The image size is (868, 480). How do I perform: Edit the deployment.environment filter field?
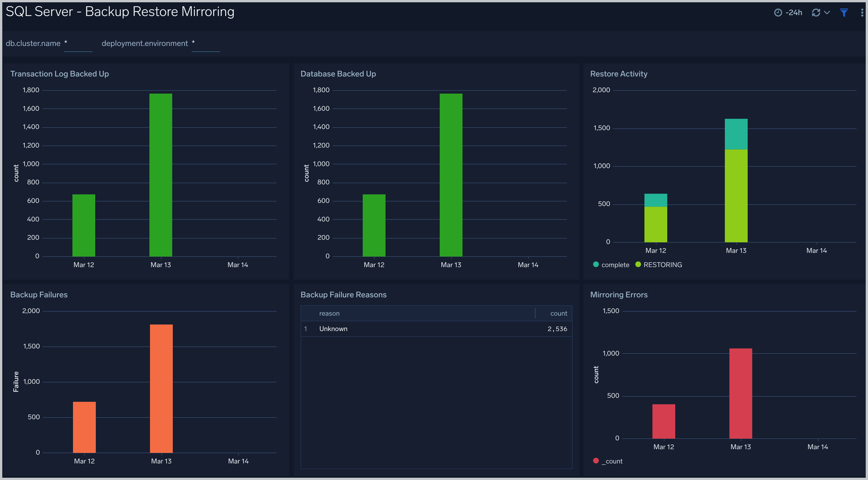[x=206, y=44]
